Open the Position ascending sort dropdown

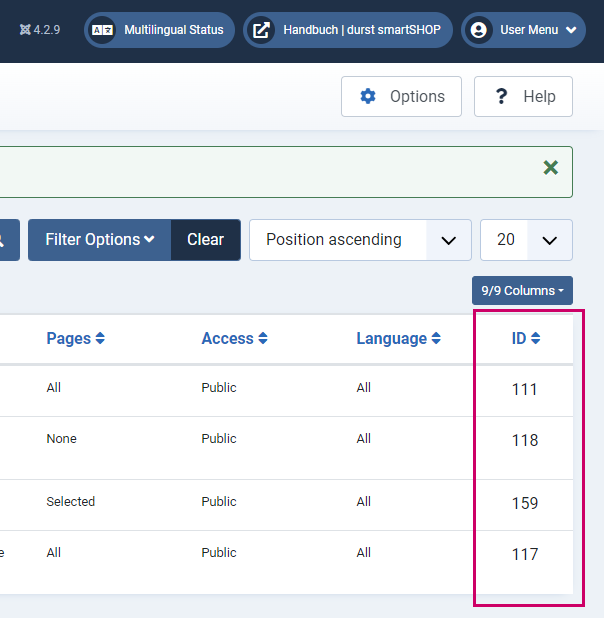point(360,240)
